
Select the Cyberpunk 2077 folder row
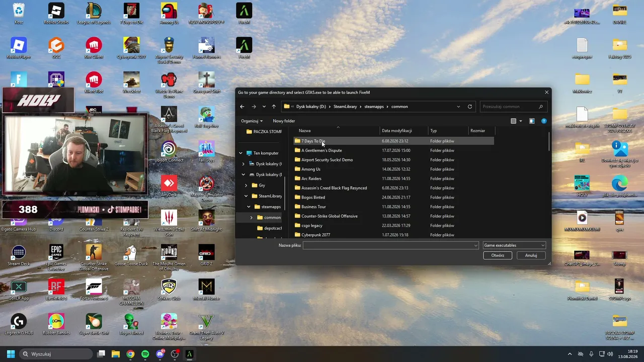[x=393, y=235]
